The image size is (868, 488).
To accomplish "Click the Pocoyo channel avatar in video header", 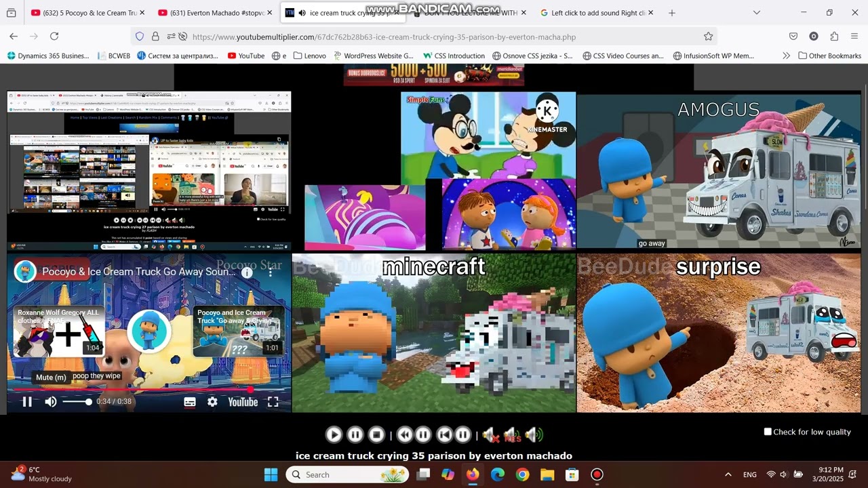I will [26, 271].
